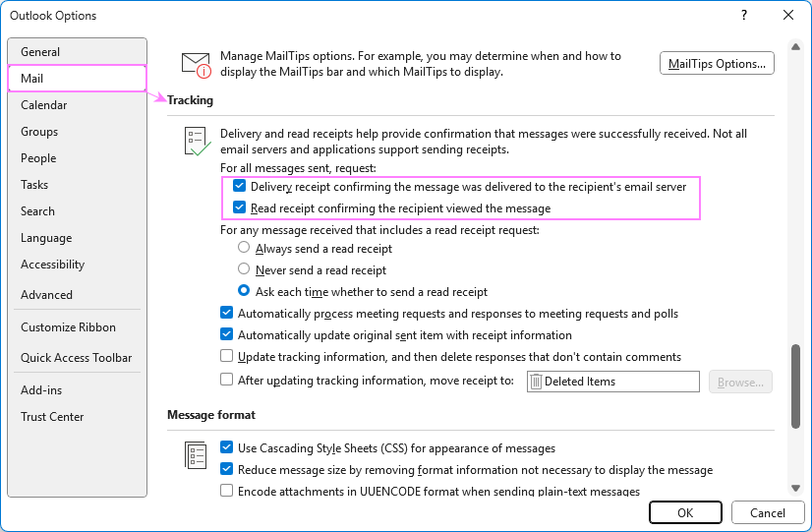Close the Outlook Options dialog
Viewport: 812px width, 532px height.
788,15
